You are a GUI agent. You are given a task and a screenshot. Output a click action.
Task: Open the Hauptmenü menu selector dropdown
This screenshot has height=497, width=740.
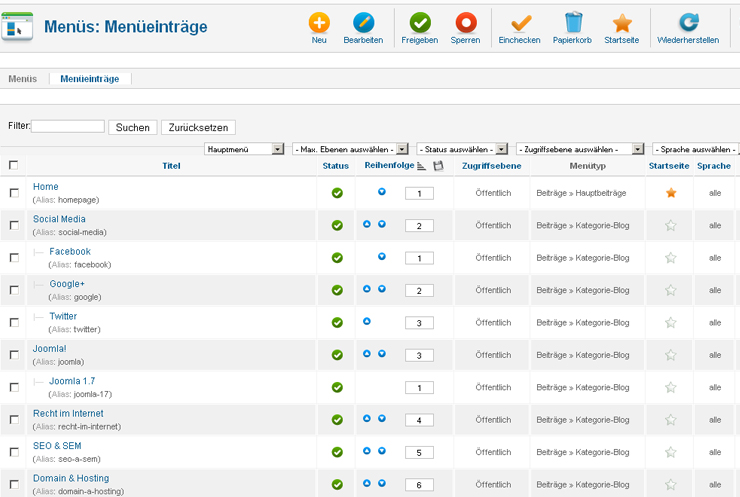pyautogui.click(x=245, y=149)
